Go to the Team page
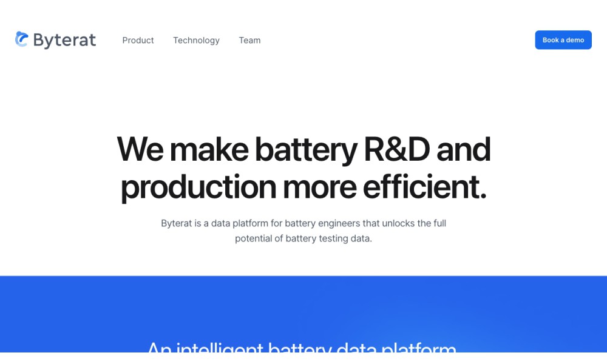 pyautogui.click(x=249, y=40)
